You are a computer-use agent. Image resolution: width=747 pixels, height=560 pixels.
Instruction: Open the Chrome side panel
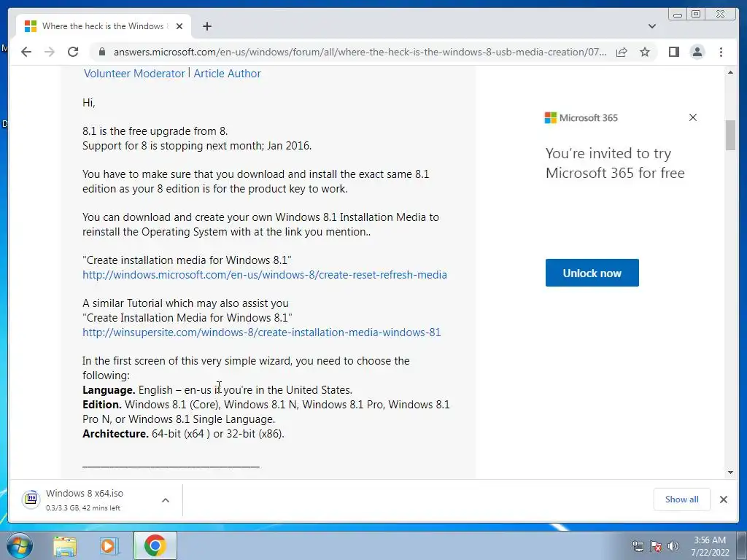click(673, 52)
